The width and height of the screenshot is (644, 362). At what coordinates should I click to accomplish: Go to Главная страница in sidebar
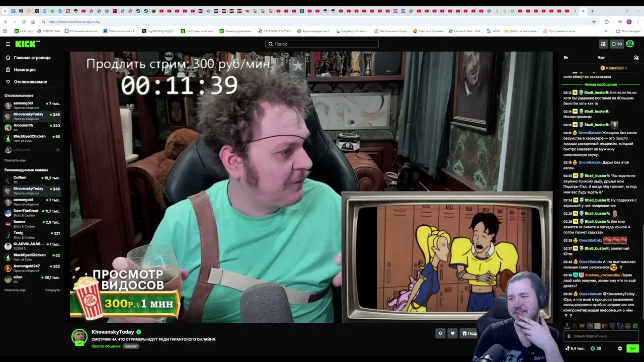(x=32, y=58)
